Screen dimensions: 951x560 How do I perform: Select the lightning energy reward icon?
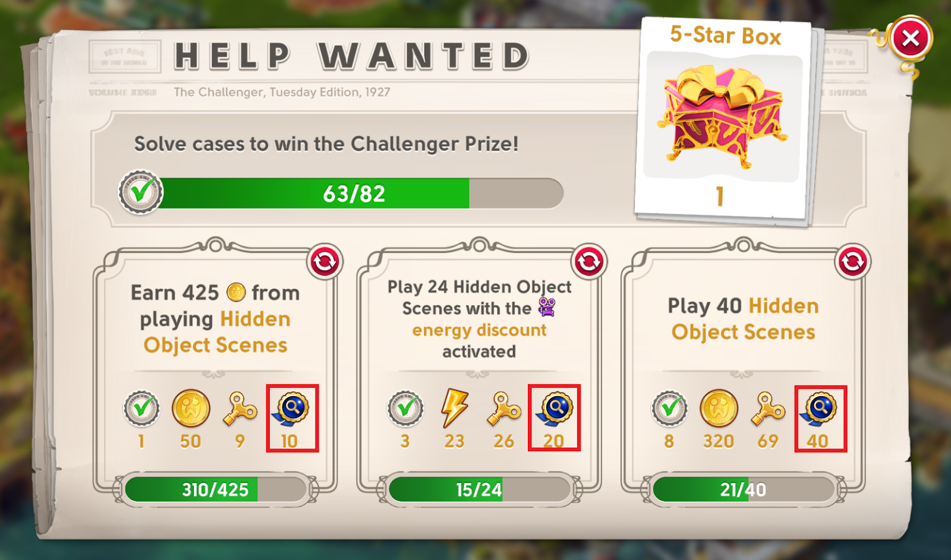[454, 409]
